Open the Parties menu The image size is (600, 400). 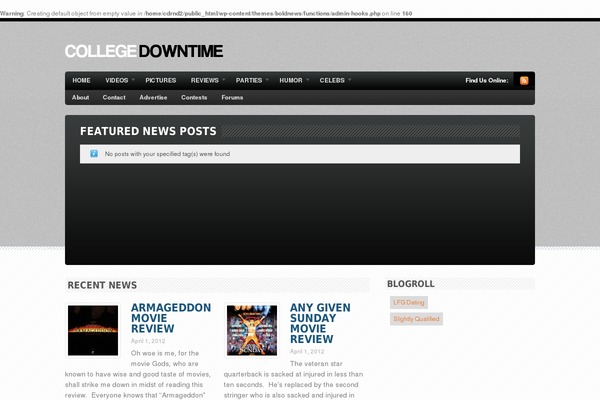pyautogui.click(x=249, y=80)
